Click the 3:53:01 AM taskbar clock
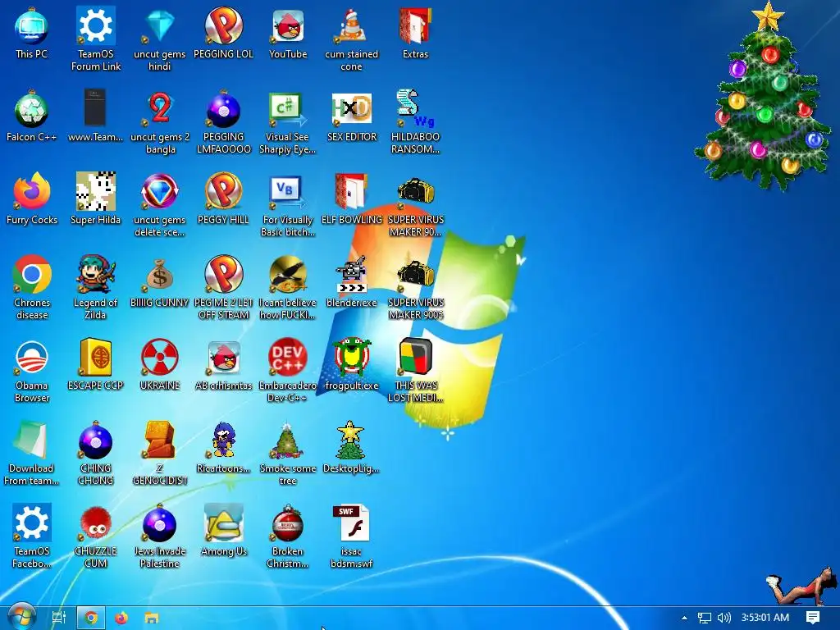The image size is (840, 630). (x=765, y=618)
